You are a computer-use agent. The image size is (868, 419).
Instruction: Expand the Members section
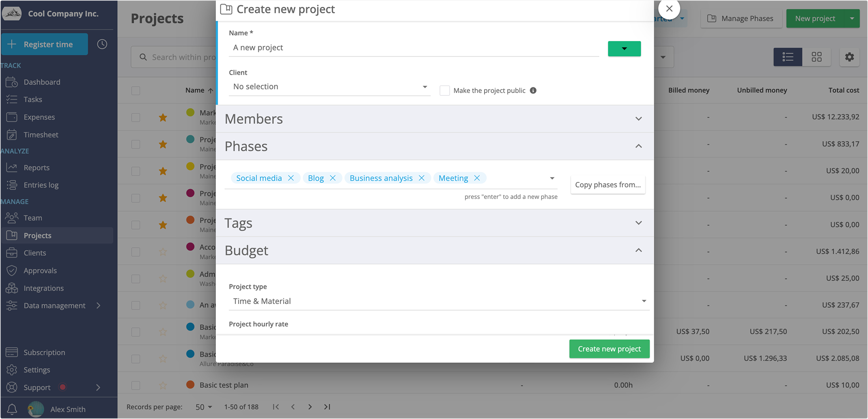638,119
